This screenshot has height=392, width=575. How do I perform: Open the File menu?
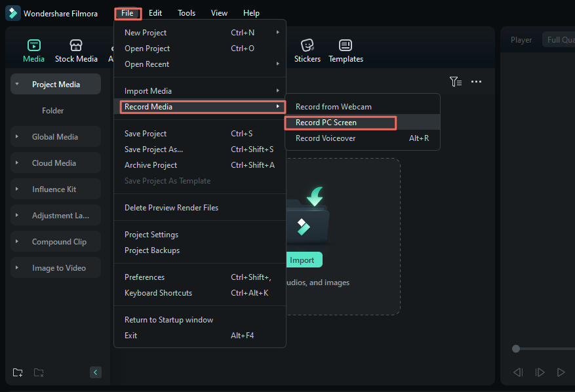[128, 13]
